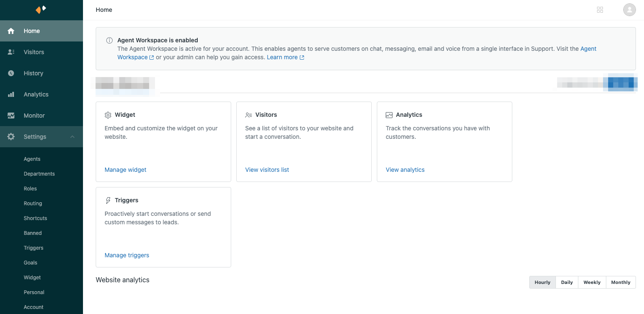Click the Monitor icon in sidebar
The width and height of the screenshot is (644, 314).
11,116
